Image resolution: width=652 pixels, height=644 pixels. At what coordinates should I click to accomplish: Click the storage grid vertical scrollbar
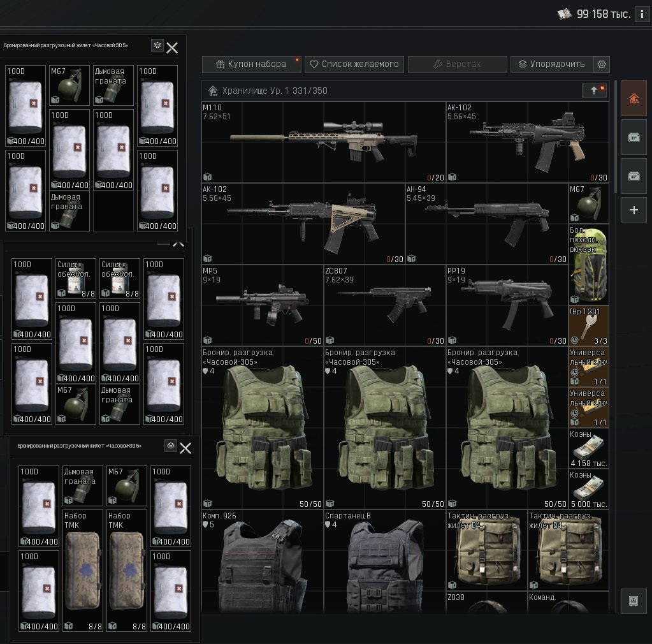[x=616, y=137]
